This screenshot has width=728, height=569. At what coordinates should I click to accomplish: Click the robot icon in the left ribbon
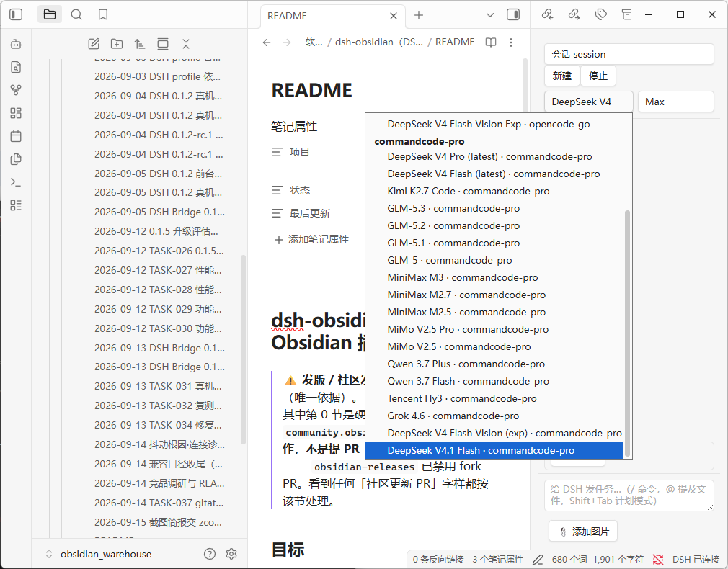tap(16, 44)
